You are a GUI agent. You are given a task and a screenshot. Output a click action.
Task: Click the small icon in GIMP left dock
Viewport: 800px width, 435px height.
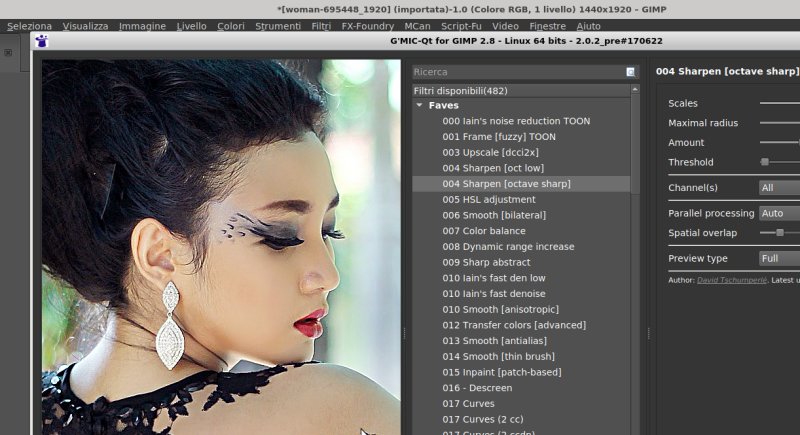point(8,53)
